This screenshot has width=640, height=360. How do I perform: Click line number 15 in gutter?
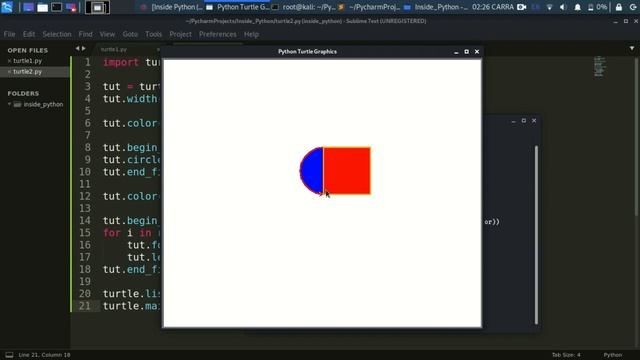pyautogui.click(x=84, y=233)
